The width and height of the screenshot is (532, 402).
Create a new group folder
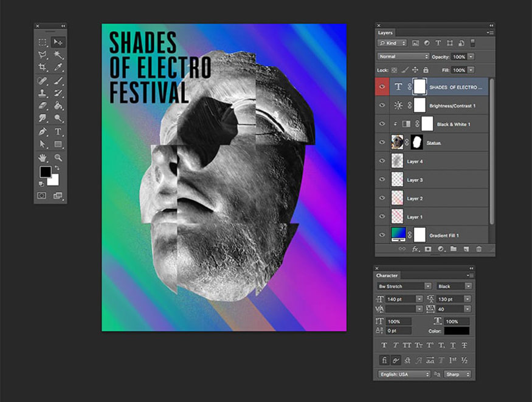tap(454, 249)
